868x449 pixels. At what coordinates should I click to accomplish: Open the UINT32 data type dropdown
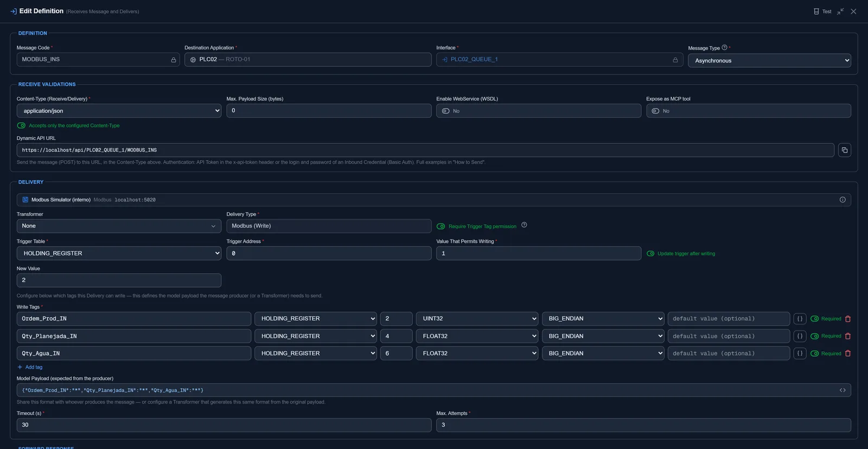477,319
